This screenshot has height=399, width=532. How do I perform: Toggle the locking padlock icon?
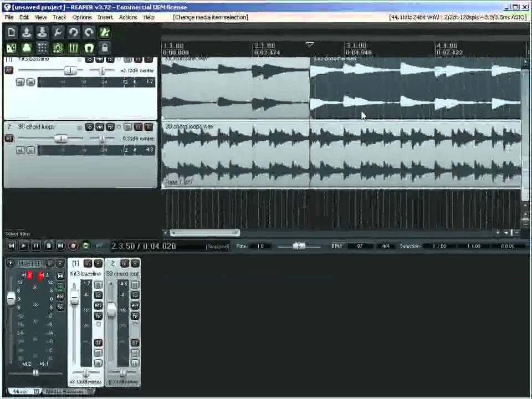tap(105, 48)
